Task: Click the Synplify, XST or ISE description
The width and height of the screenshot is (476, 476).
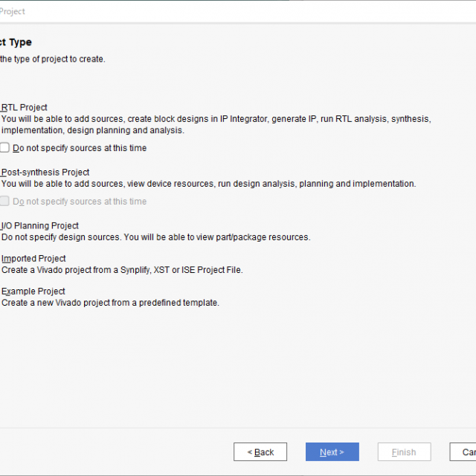Action: point(122,270)
